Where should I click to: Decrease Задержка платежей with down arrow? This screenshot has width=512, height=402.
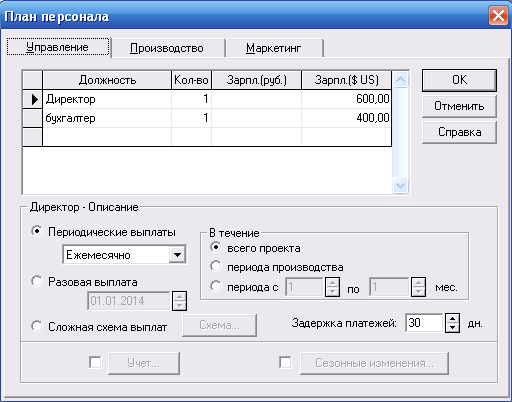[452, 328]
